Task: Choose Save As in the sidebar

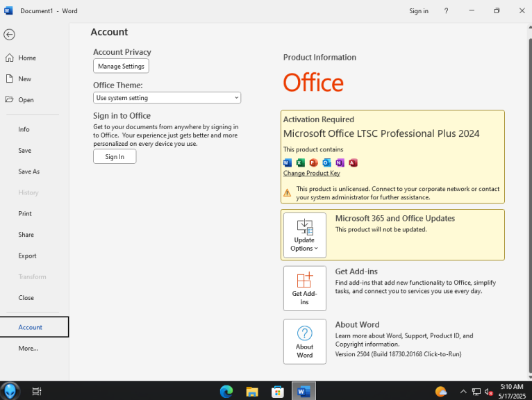Action: (29, 172)
